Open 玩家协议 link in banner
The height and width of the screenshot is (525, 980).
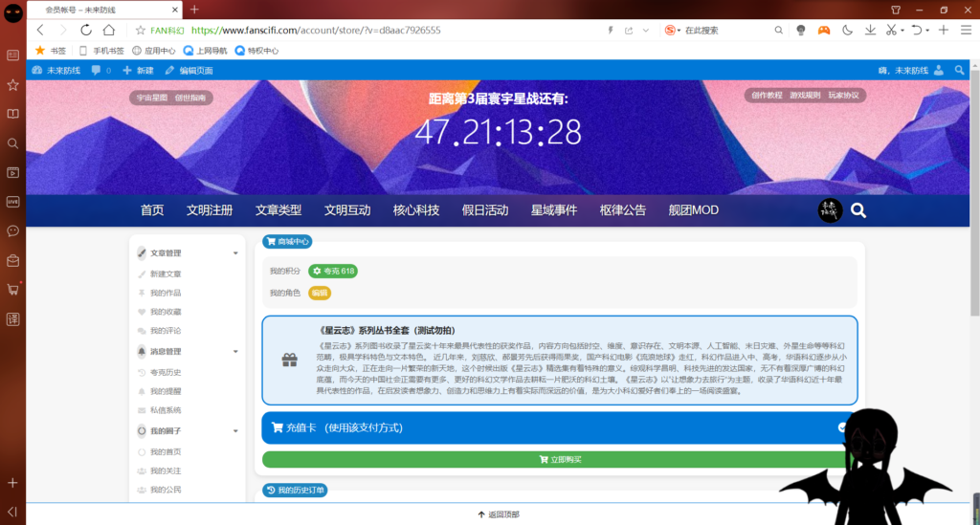pos(844,95)
